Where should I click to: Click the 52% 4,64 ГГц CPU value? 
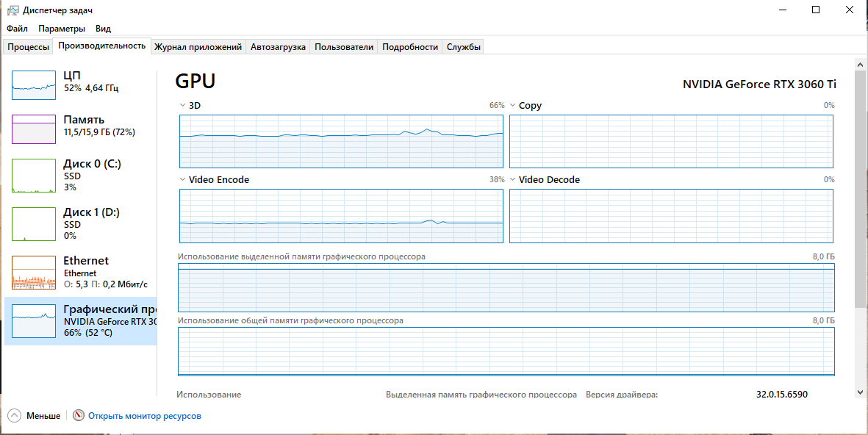point(91,88)
